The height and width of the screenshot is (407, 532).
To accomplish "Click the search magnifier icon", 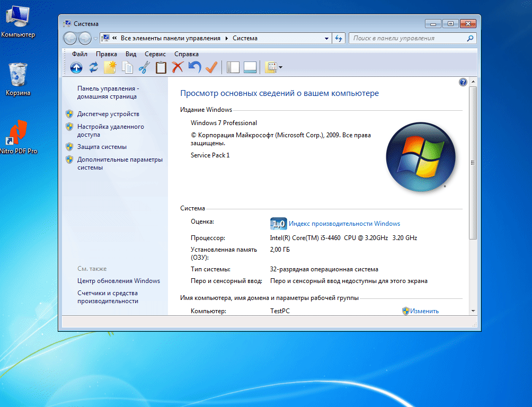I will 470,38.
